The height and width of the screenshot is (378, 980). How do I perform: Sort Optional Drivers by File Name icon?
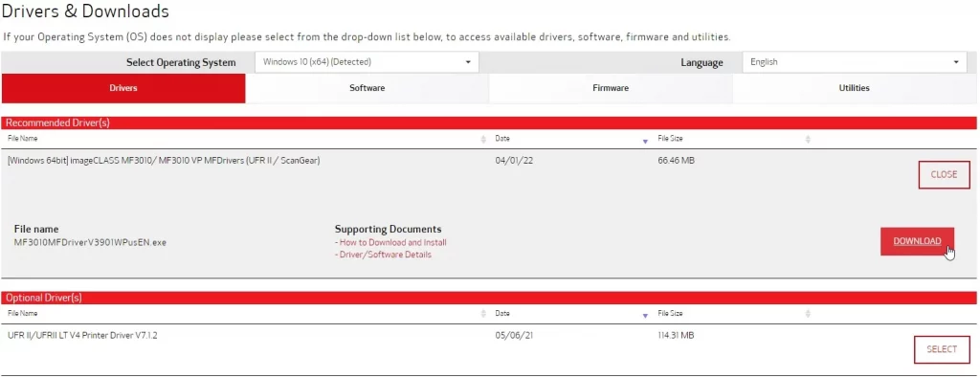[483, 314]
